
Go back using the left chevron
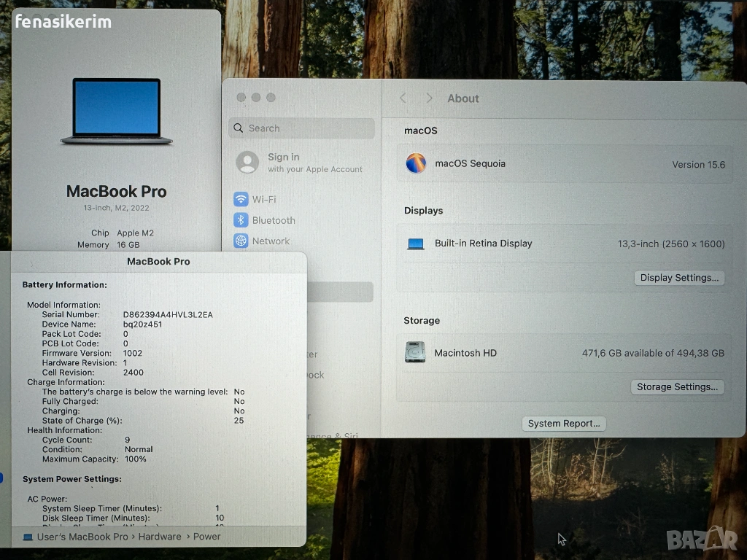coord(403,98)
